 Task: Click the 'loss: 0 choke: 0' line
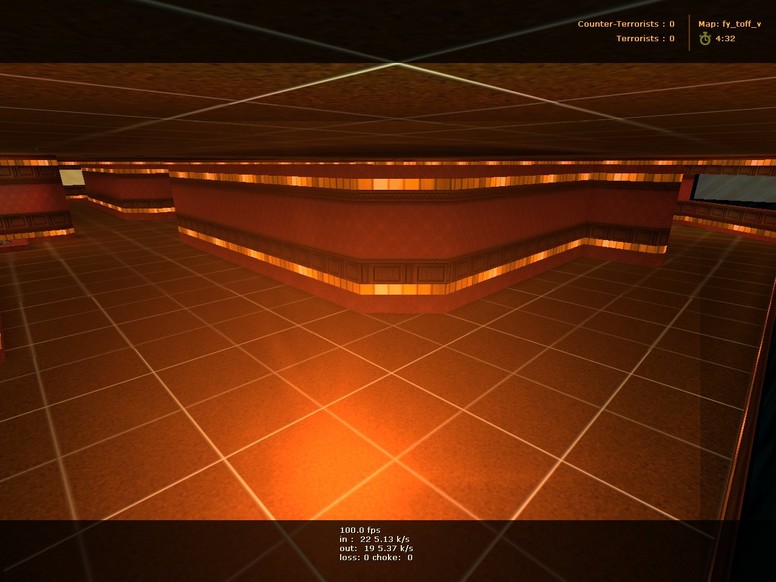[376, 557]
